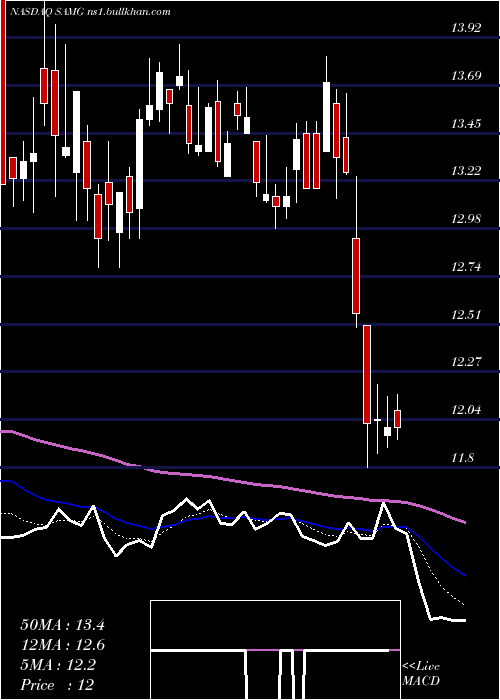Click the 12.74 price axis label
500x700 pixels.
(x=466, y=267)
